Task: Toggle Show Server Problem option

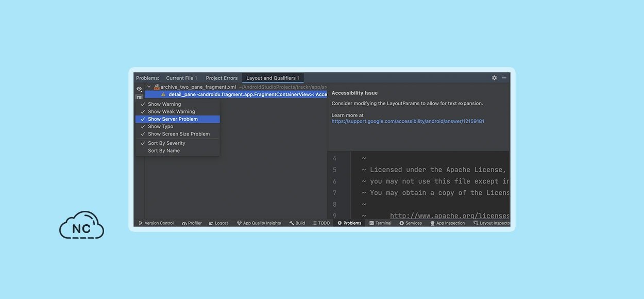Action: [x=173, y=119]
